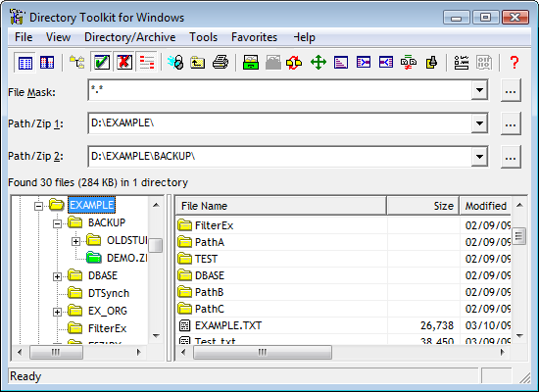The image size is (539, 392).
Task: Click the tree pane vertical scrollbar thumb
Action: coord(156,246)
